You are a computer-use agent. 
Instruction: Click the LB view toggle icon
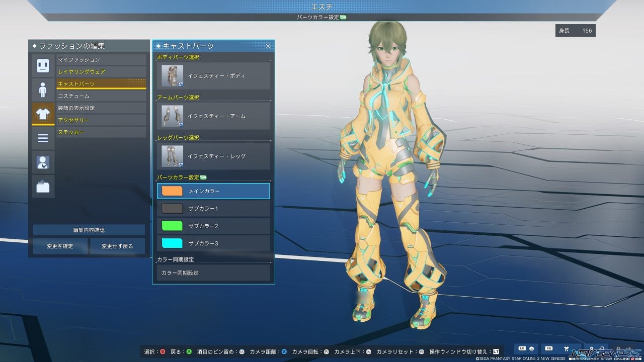(526, 348)
